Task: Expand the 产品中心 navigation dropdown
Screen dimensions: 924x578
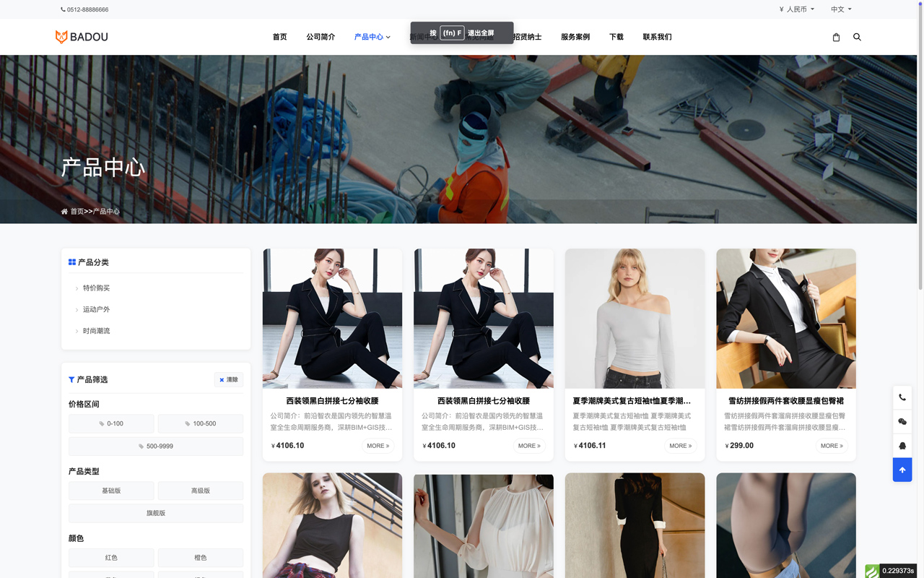Action: [372, 37]
